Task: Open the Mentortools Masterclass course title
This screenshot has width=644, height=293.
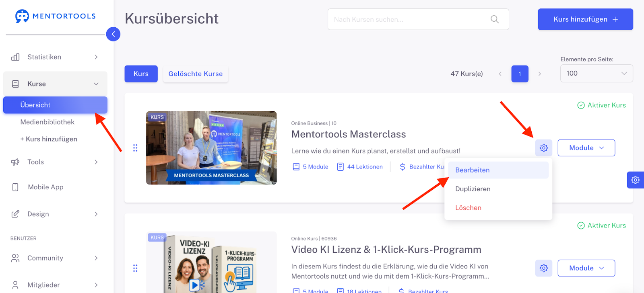Action: pos(349,134)
